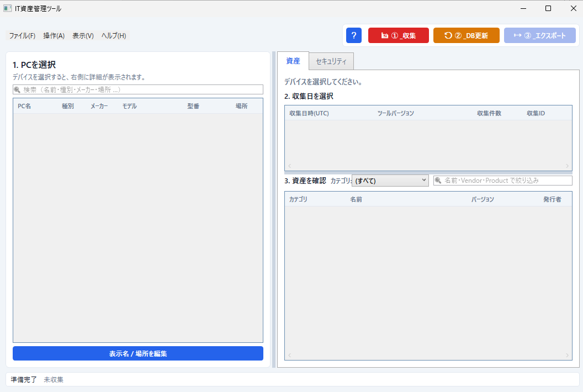Sort by PC名 column header
Screen dimensions: 583x392
click(24, 106)
